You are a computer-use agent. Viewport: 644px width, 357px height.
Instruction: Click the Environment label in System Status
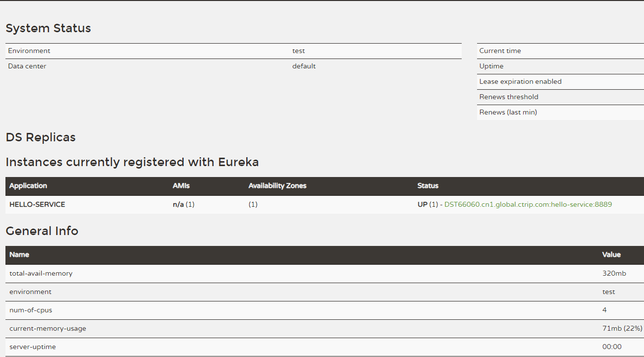tap(29, 51)
